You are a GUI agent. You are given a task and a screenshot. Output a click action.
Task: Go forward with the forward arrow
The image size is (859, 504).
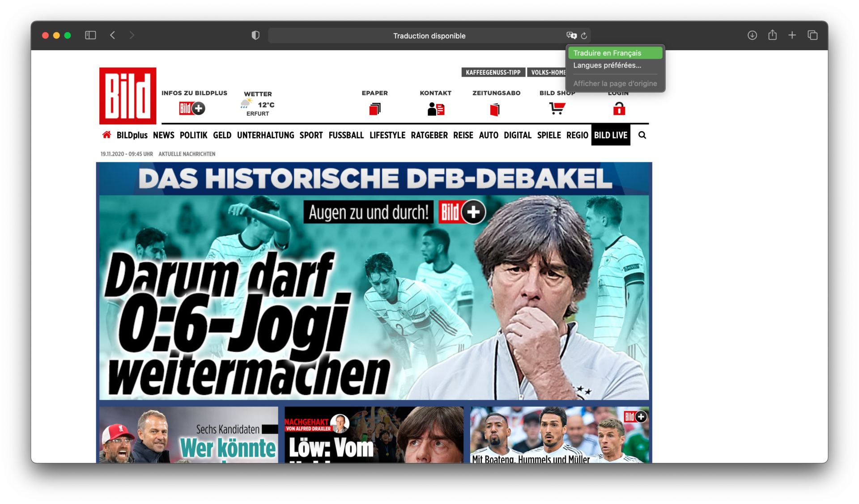[132, 35]
